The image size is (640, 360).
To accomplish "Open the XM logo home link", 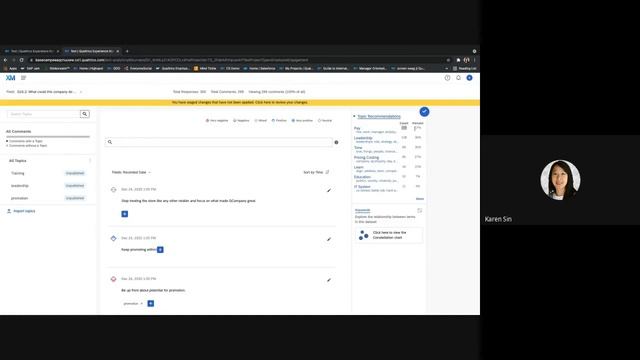I will (11, 78).
